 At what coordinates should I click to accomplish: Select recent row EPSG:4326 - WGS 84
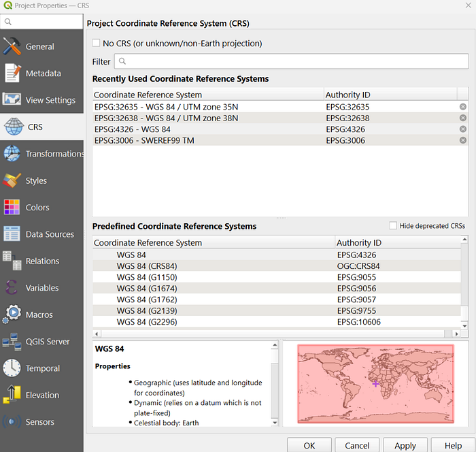point(280,129)
